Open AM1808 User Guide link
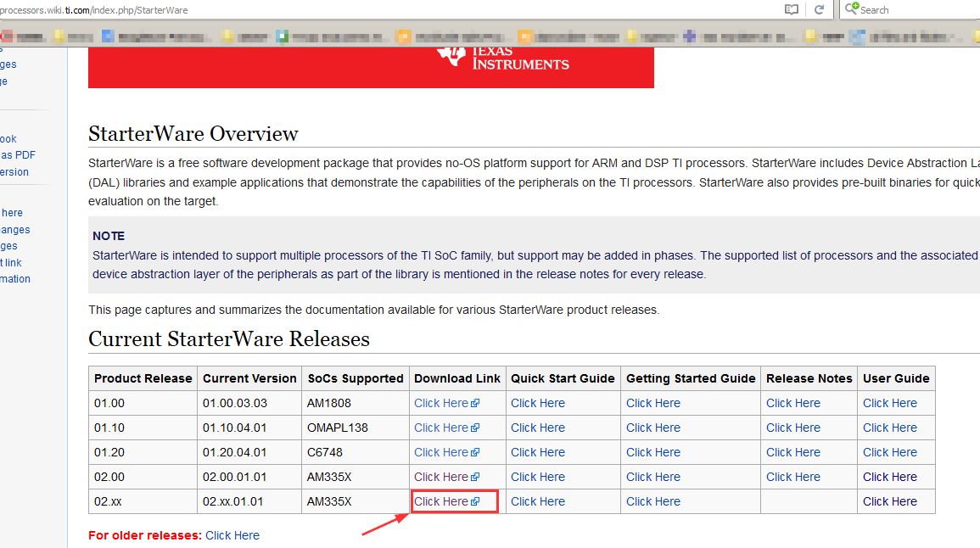Image resolution: width=980 pixels, height=548 pixels. (x=890, y=403)
